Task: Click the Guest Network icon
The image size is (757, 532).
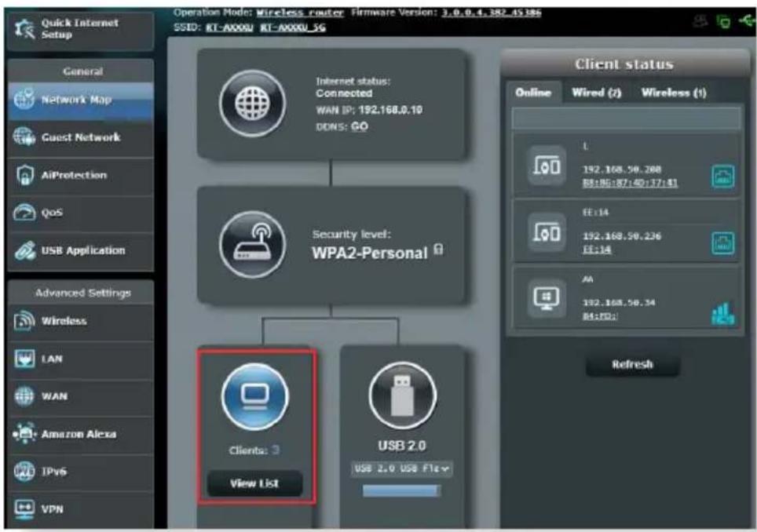Action: tap(24, 137)
